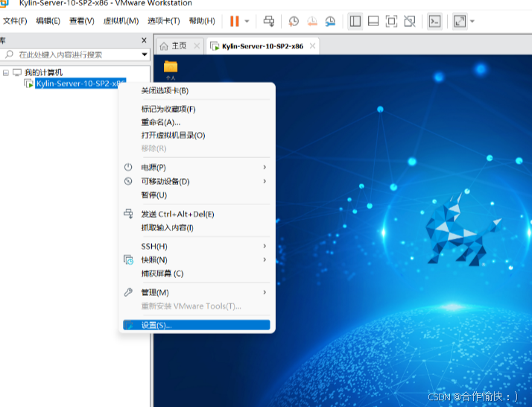This screenshot has height=407, width=532.
Task: Choose 打开虚拟机目录(O) in the context menu
Action: 197,136
